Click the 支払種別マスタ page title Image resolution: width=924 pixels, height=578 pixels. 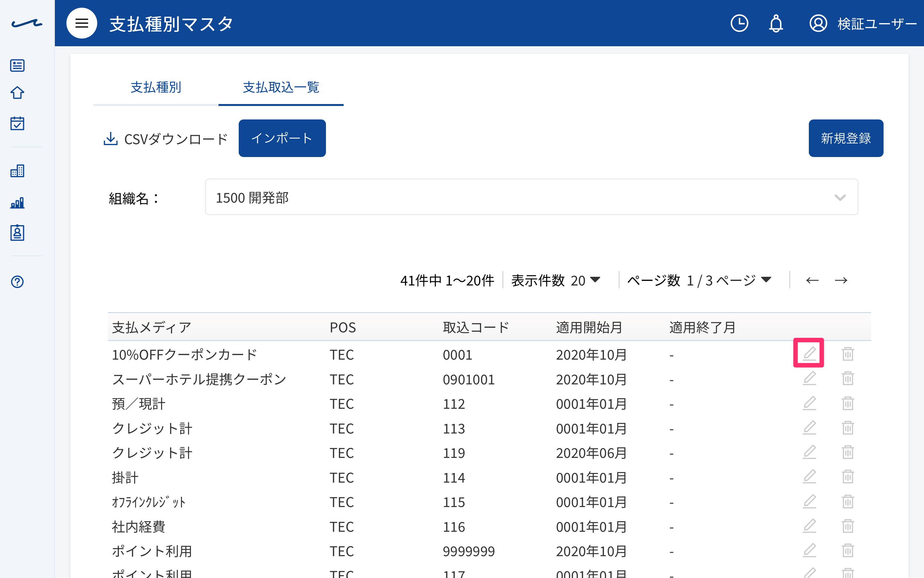[x=171, y=24]
